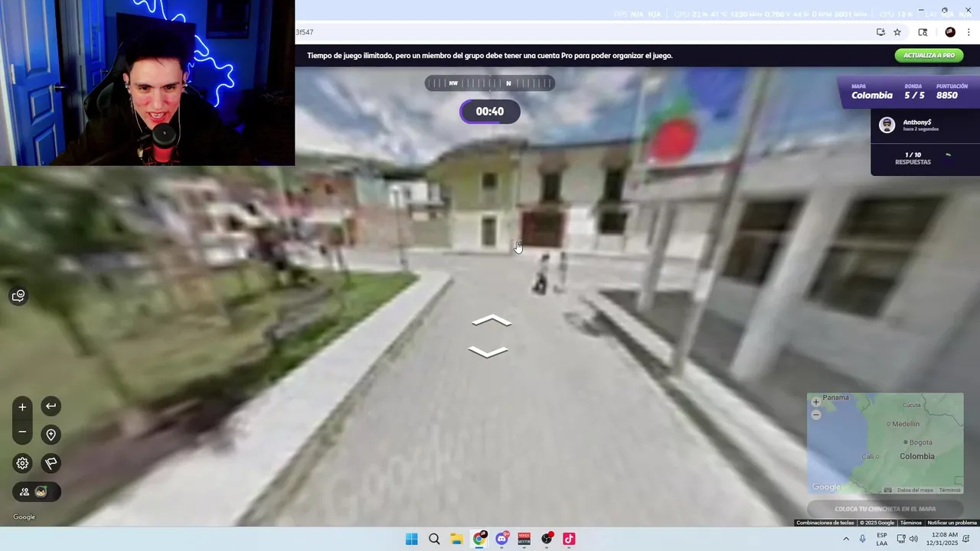
Task: Open the clock showing 12:08 AM
Action: 944,539
